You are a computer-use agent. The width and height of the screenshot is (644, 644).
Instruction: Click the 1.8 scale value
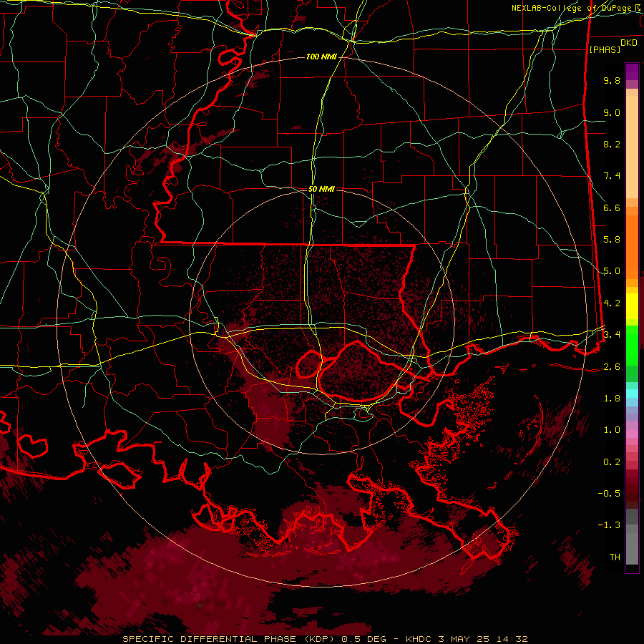612,399
